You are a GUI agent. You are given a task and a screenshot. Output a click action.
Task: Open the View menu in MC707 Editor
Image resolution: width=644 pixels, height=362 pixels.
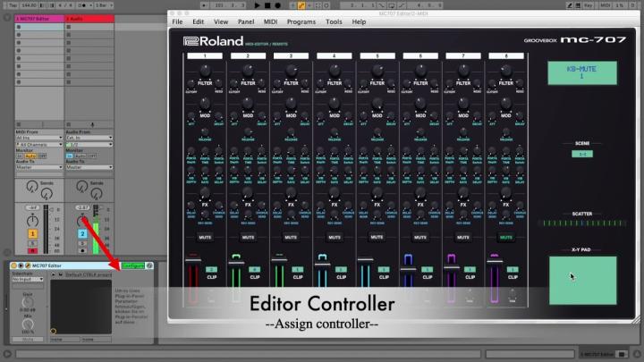(x=221, y=21)
